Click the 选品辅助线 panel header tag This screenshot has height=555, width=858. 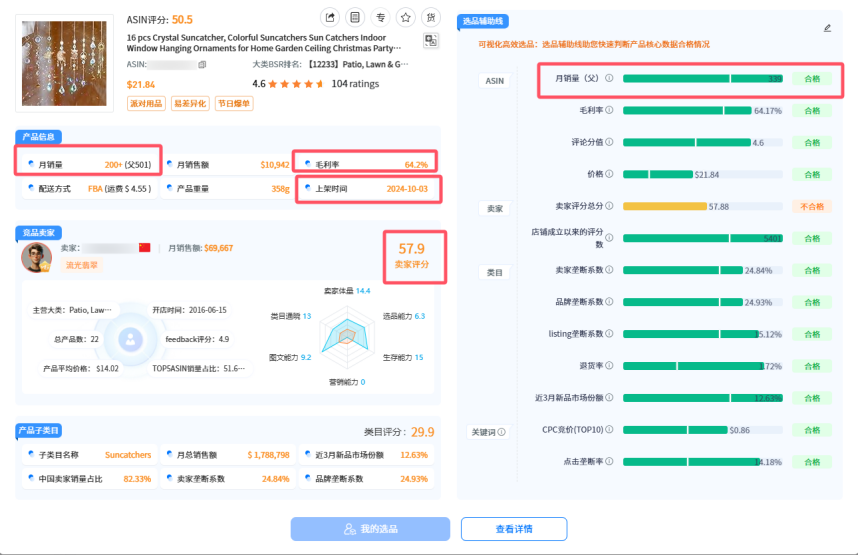tap(483, 21)
